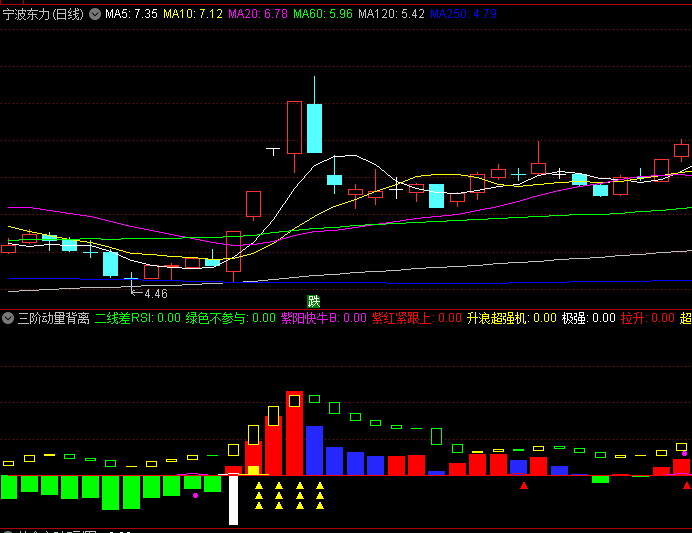Click the 升浪超强机: 0.00 value
The height and width of the screenshot is (533, 692).
click(x=512, y=318)
